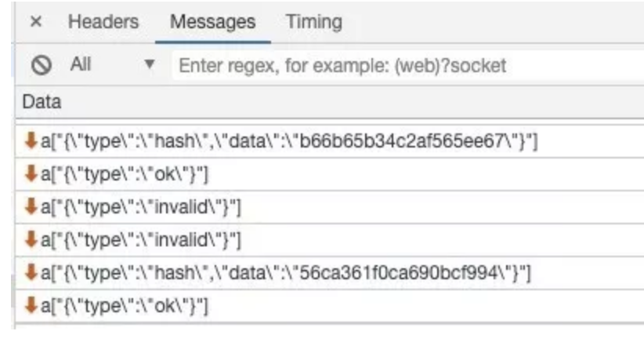Click the Data column header
This screenshot has height=342, width=644.
pos(42,102)
